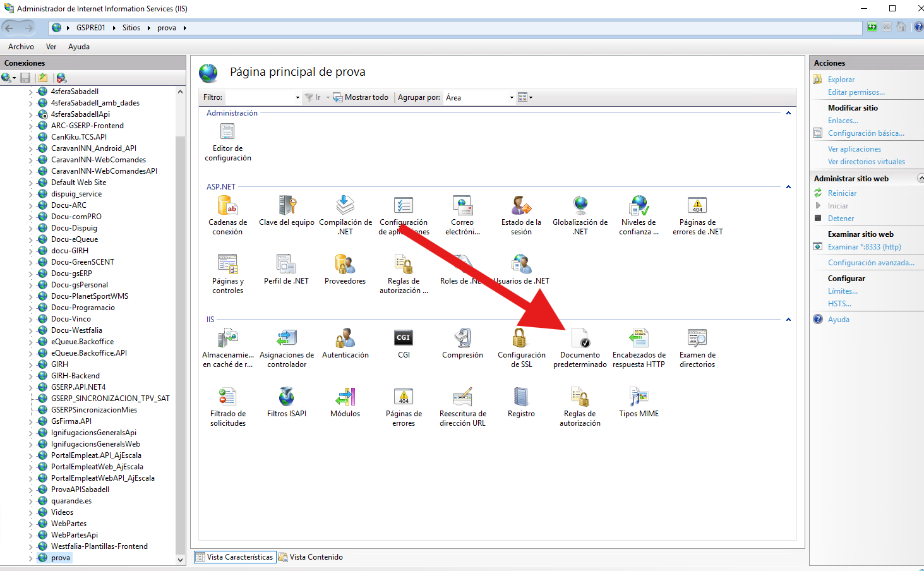The image size is (924, 571).
Task: Open the Filtro combo box dropdown
Action: coord(297,97)
